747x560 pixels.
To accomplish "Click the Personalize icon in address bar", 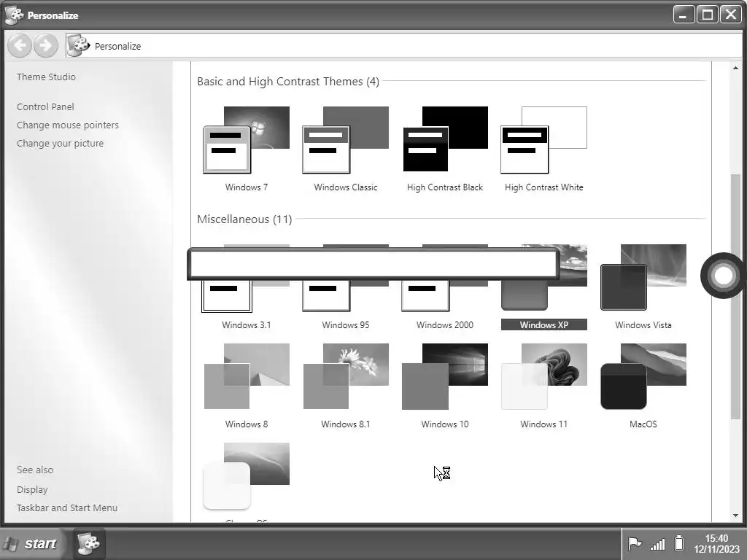I will click(78, 46).
